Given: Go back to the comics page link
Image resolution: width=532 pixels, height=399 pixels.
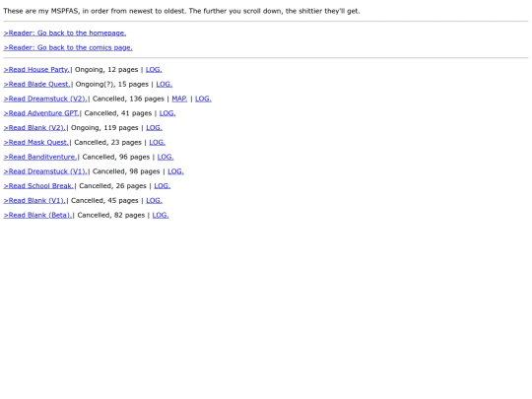Looking at the screenshot, I should coord(68,47).
